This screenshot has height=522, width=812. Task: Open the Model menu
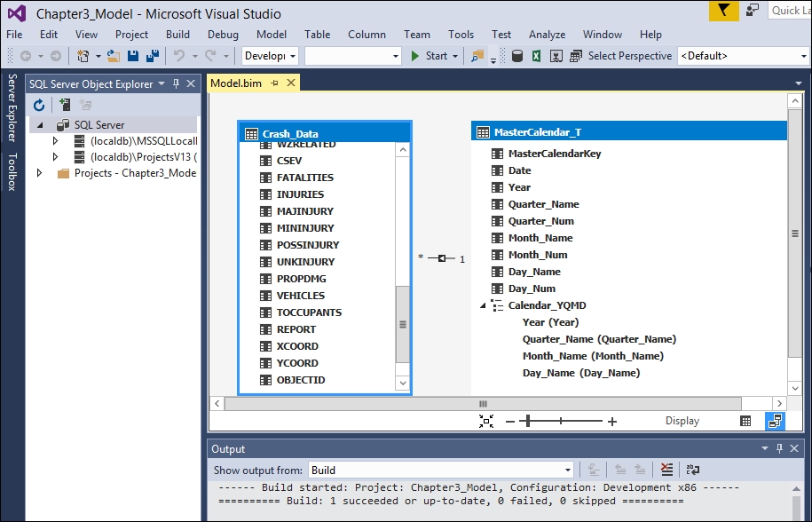272,34
